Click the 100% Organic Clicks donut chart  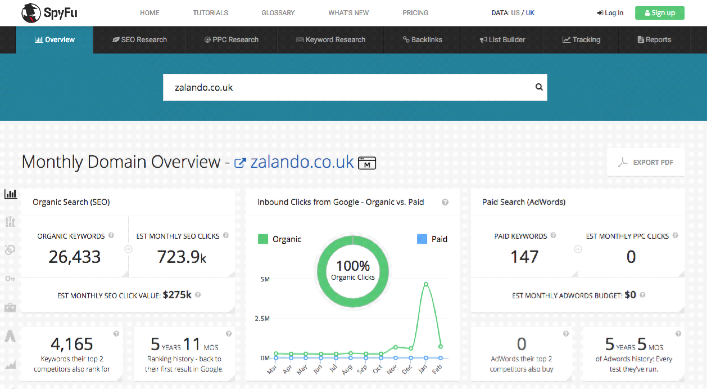pos(353,271)
